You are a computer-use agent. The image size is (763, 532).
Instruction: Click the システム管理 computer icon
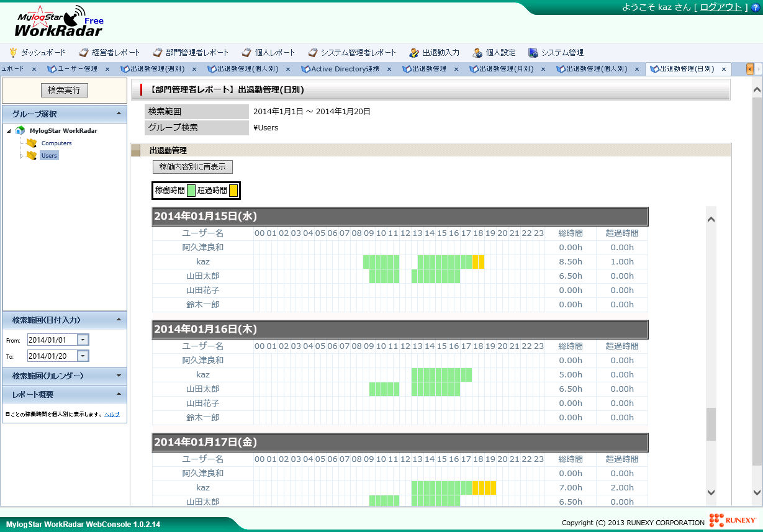[533, 53]
